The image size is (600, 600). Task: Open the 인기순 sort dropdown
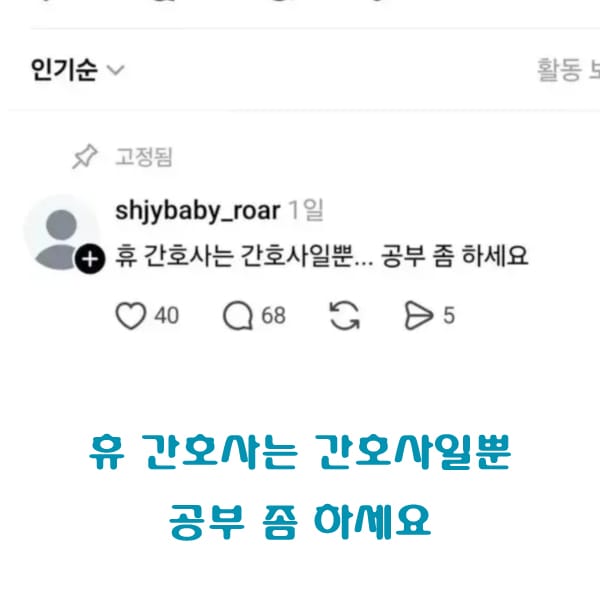coord(78,70)
